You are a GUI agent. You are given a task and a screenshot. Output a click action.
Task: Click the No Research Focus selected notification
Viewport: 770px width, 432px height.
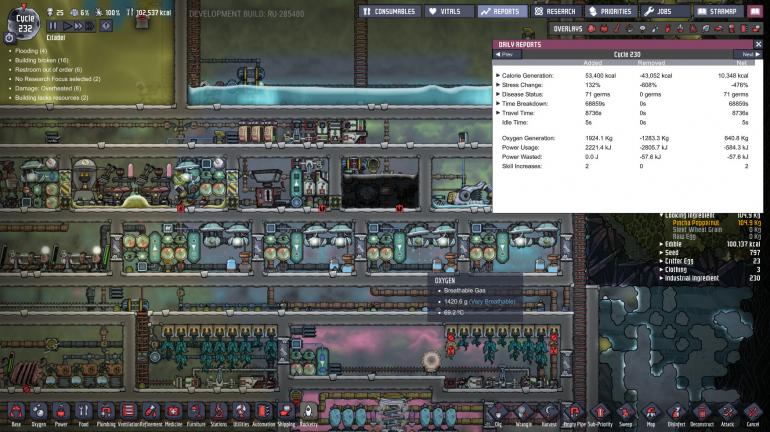pyautogui.click(x=57, y=79)
